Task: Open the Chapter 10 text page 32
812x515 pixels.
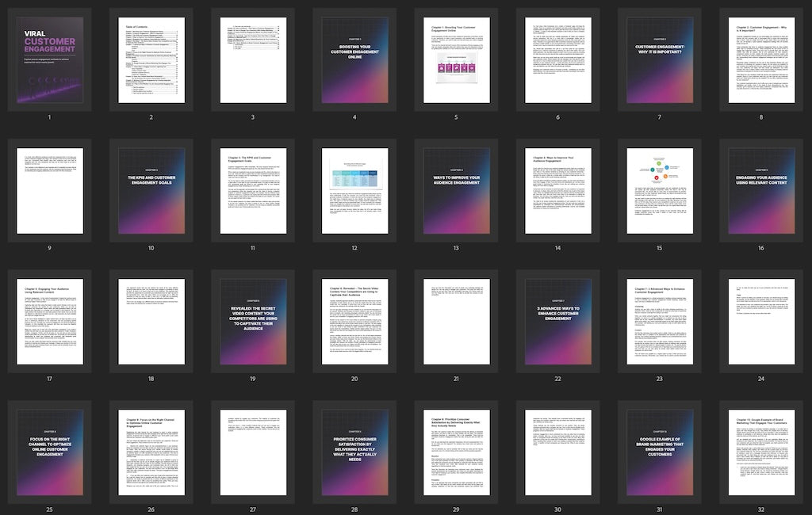Action: pyautogui.click(x=761, y=452)
